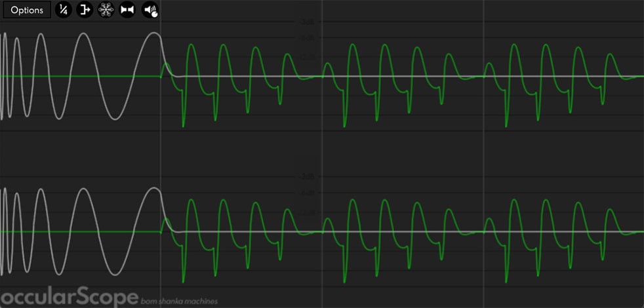Click the second vertical beat divider line
The height and width of the screenshot is (308, 644).
coord(321,154)
